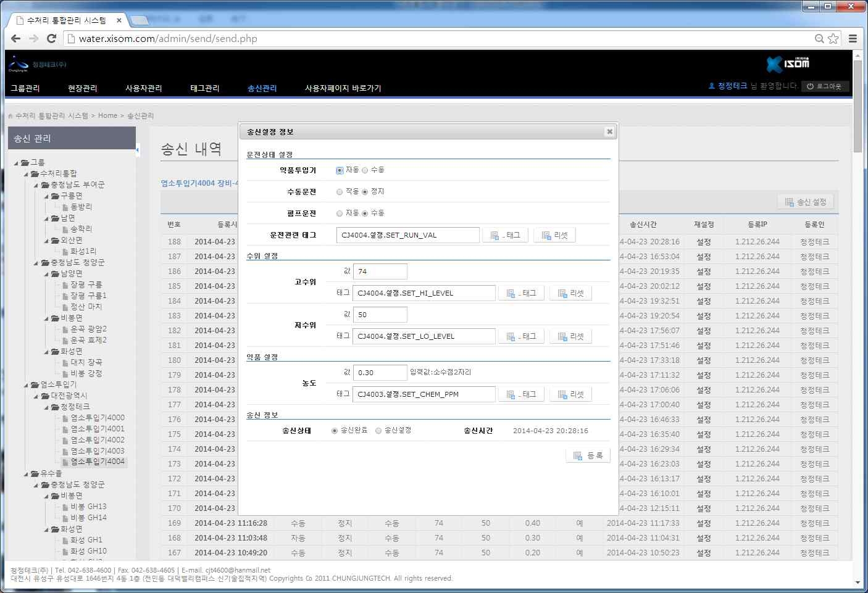Screen dimensions: 868x593
Task: Select 정지 for 수동운전
Action: [365, 192]
